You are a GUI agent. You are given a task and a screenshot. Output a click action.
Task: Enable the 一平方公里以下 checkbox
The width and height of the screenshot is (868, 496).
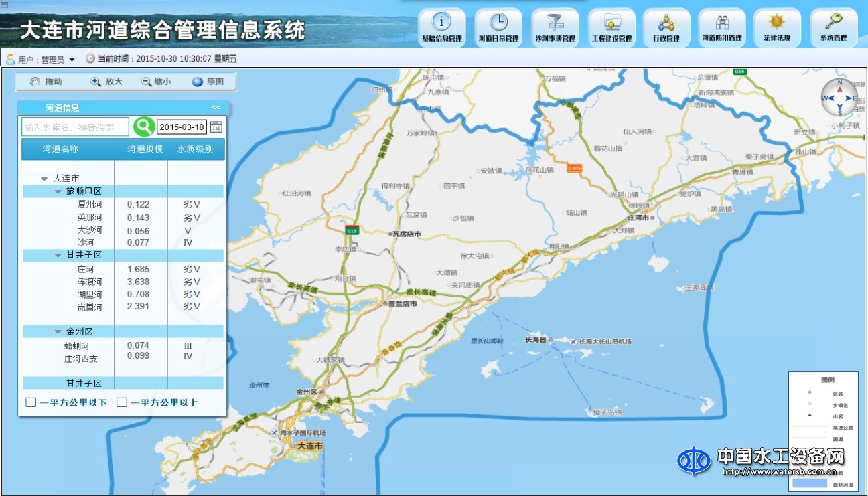tap(30, 401)
